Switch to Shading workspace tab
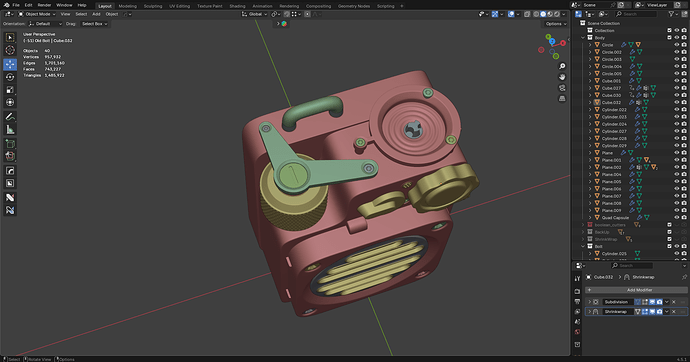 pyautogui.click(x=237, y=6)
